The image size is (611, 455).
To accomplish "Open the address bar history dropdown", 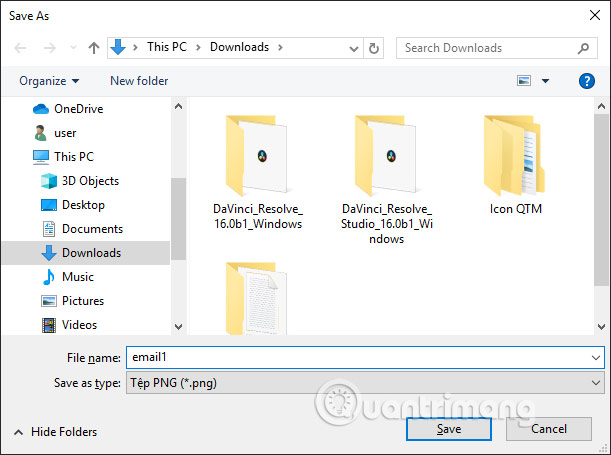I will point(353,49).
